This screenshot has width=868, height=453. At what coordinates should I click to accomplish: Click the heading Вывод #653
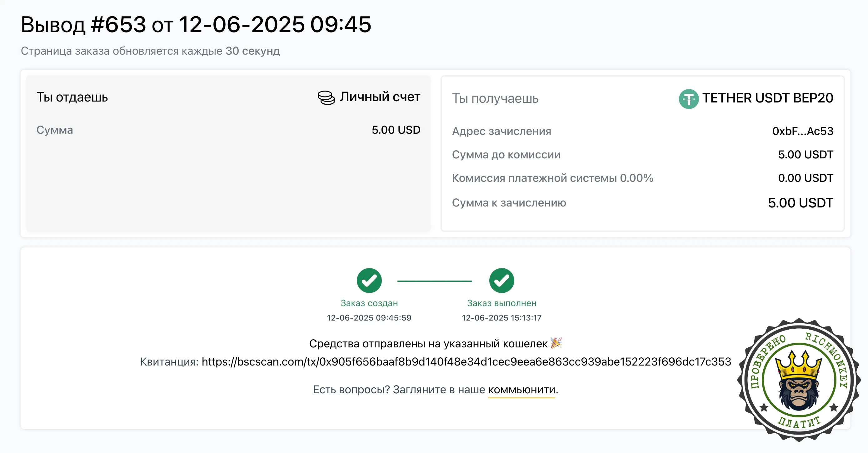point(83,25)
